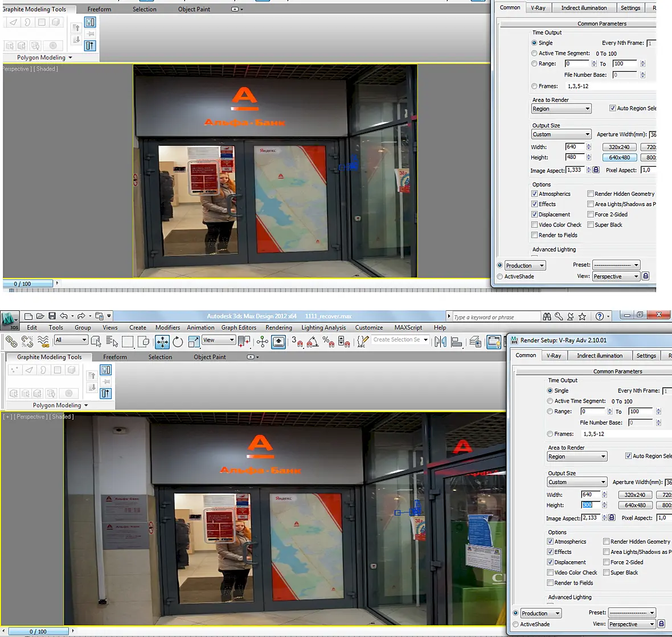Activate the Select and Rotate tool
This screenshot has height=637, width=672.
click(178, 342)
